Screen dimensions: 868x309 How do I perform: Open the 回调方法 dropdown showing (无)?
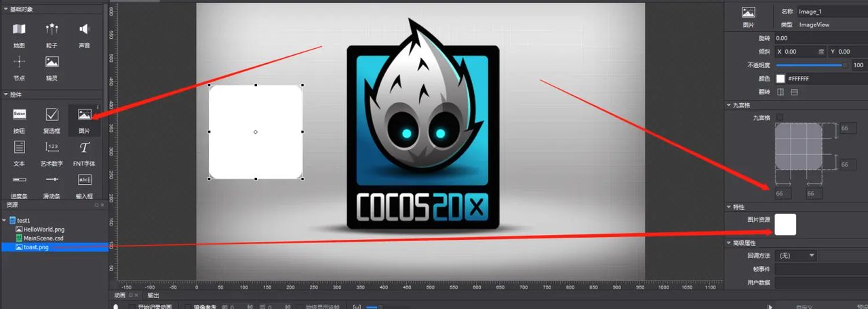[797, 255]
